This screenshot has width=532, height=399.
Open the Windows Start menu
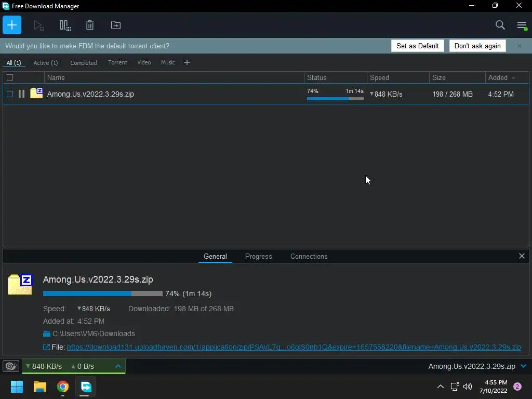(x=17, y=387)
